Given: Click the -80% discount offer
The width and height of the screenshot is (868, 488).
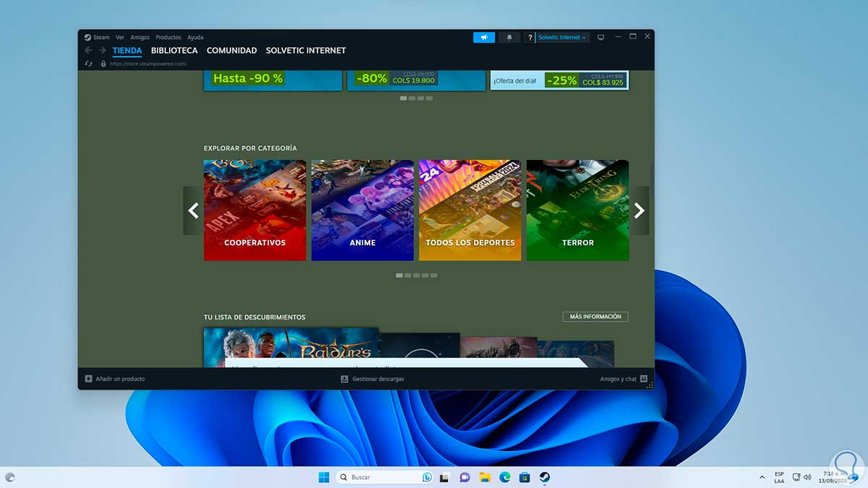Looking at the screenshot, I should point(416,80).
